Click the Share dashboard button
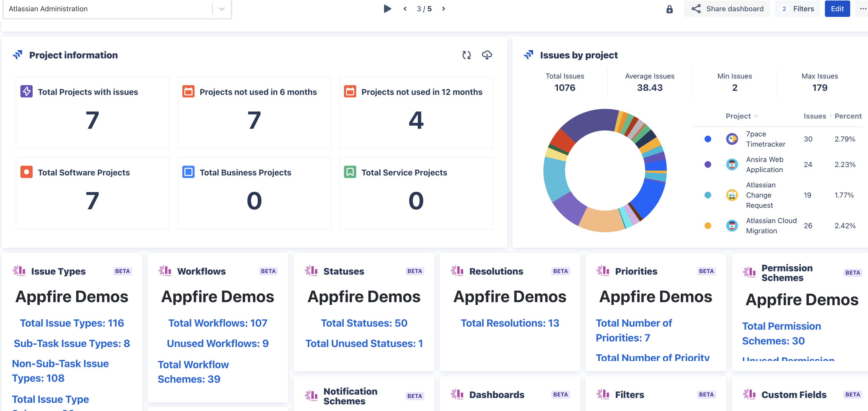 [727, 9]
